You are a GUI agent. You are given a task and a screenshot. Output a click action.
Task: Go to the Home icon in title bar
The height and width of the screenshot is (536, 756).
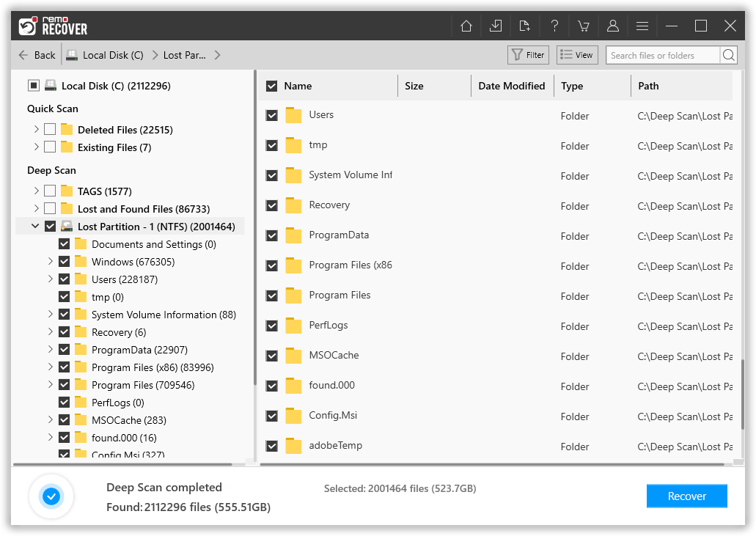466,26
